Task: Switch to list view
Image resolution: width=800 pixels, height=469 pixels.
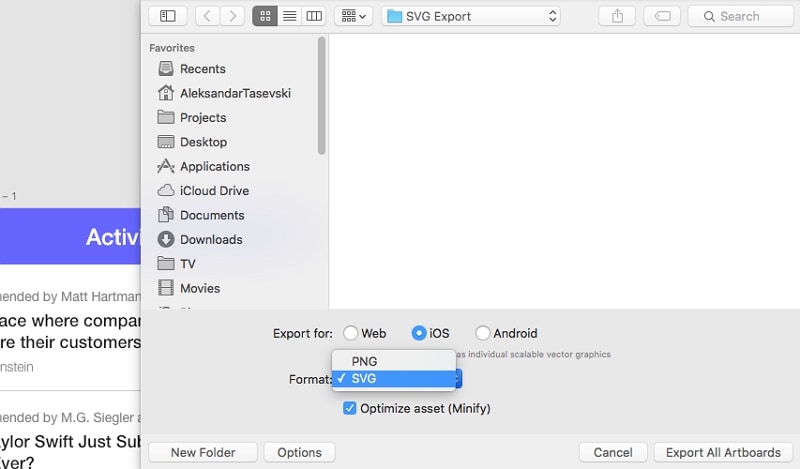Action: click(x=289, y=16)
